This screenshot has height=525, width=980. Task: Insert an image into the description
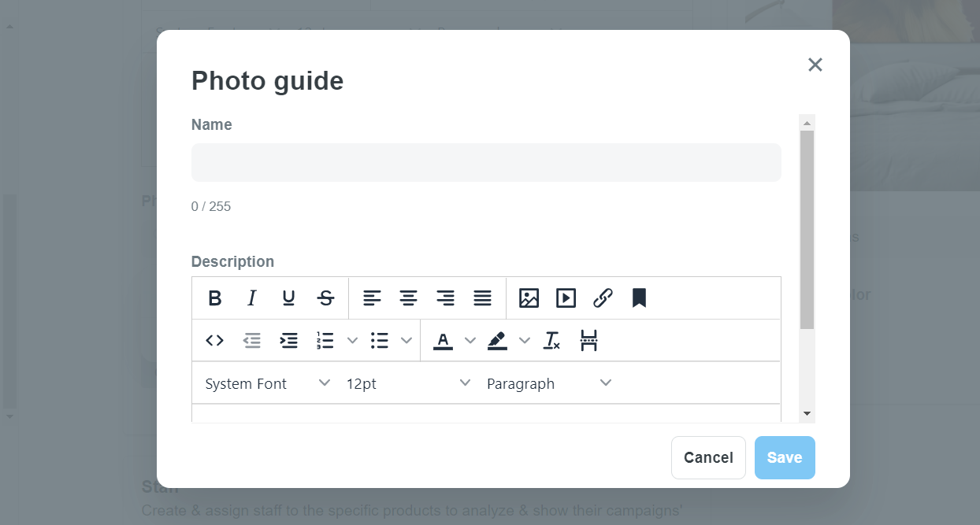coord(529,298)
